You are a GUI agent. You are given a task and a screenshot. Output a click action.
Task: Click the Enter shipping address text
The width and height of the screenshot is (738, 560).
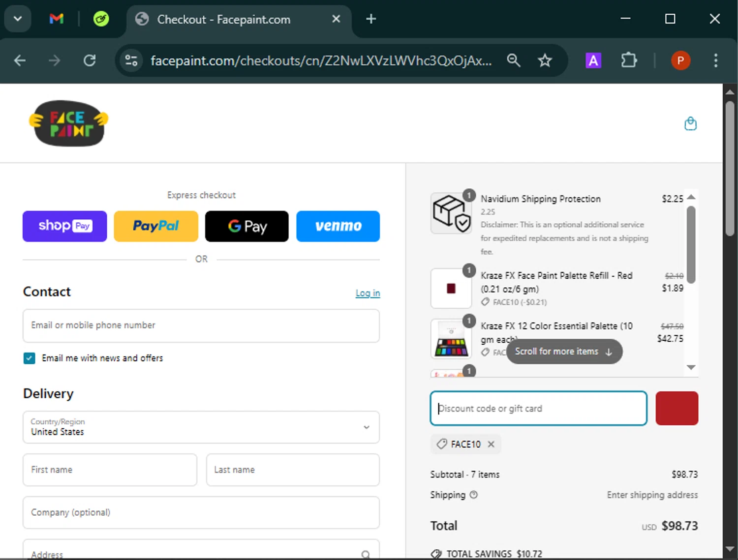tap(652, 495)
